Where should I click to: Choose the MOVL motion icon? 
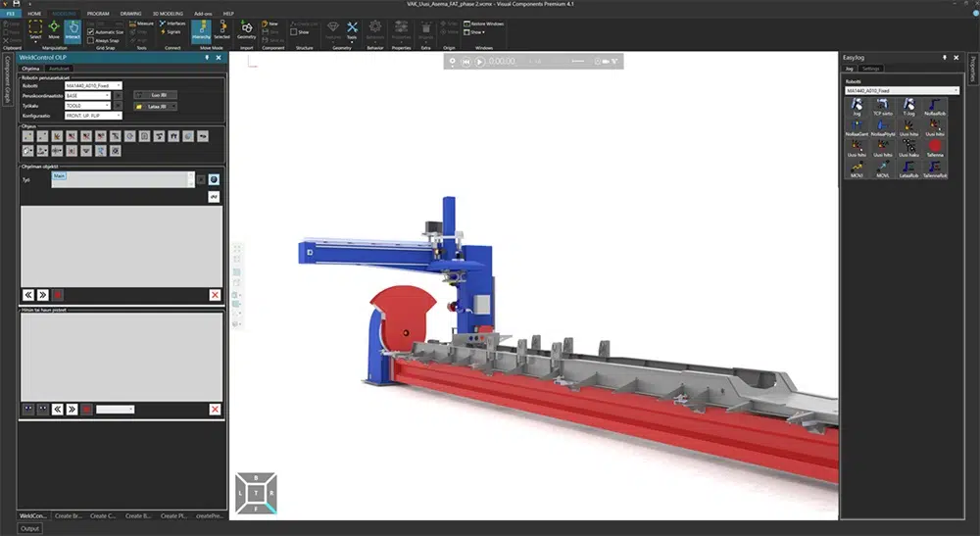pos(882,169)
